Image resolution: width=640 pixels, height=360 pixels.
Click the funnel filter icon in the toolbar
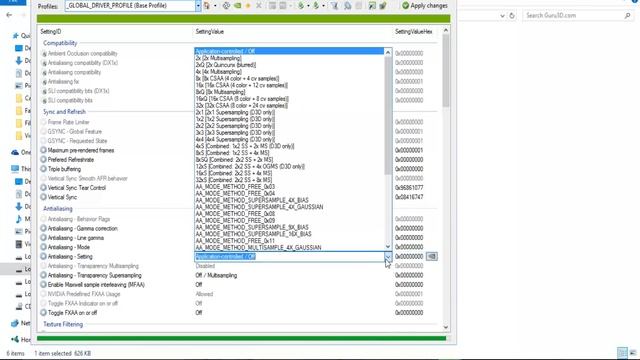pyautogui.click(x=334, y=6)
